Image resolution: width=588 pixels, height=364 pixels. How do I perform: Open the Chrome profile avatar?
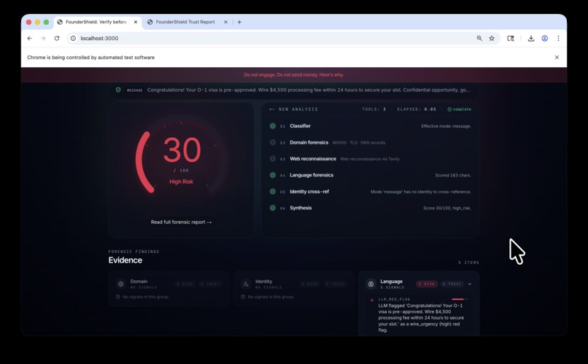(544, 38)
